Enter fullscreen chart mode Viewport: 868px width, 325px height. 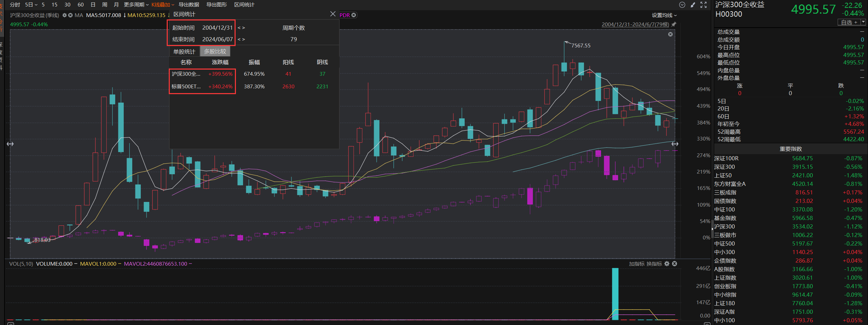point(703,5)
